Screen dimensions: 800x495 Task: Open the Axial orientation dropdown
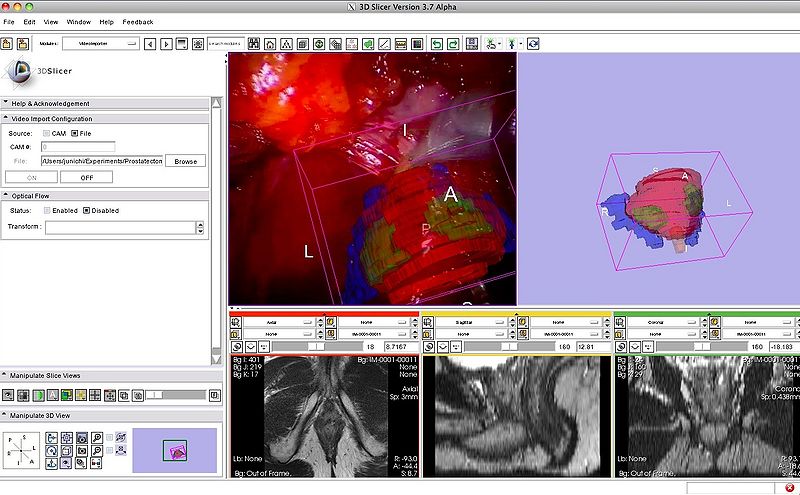(279, 323)
